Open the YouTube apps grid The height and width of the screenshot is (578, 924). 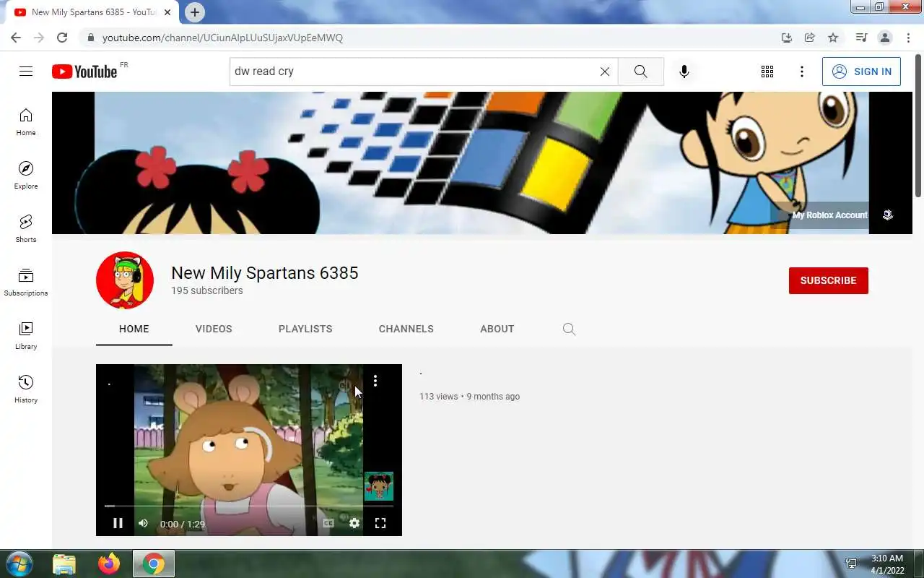(x=767, y=72)
